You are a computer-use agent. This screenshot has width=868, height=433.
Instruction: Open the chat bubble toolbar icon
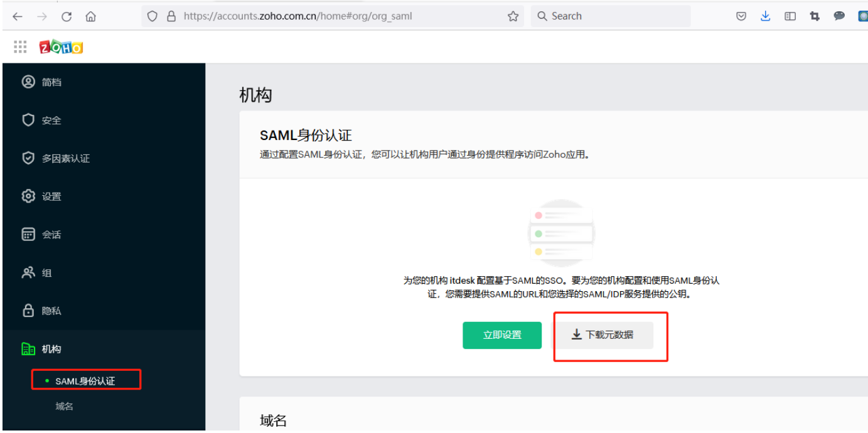tap(839, 16)
